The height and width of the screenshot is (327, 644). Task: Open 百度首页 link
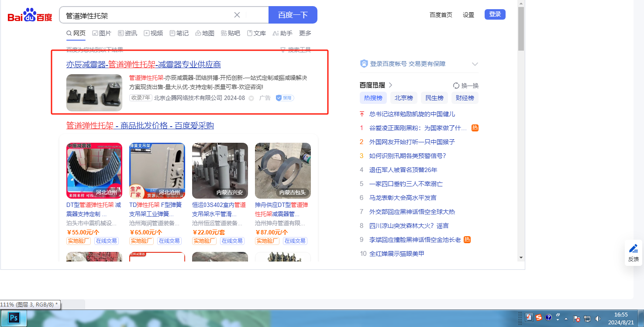441,15
